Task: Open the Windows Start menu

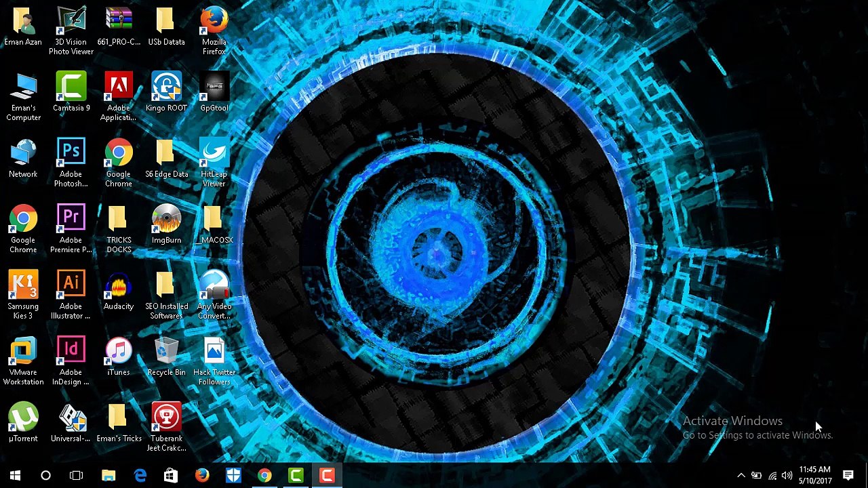Action: tap(15, 475)
